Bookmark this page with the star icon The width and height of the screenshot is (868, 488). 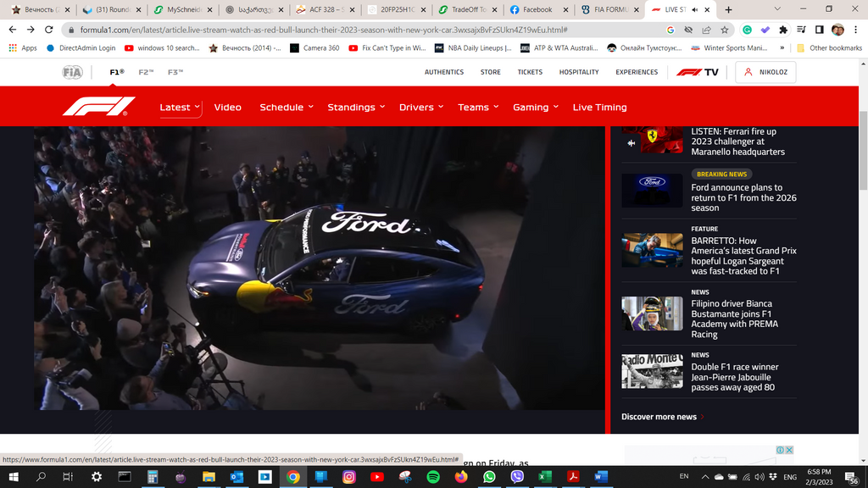coord(725,30)
